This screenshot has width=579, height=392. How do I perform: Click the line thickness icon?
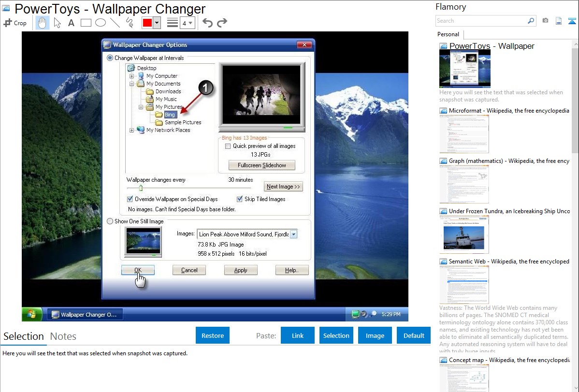pyautogui.click(x=173, y=23)
